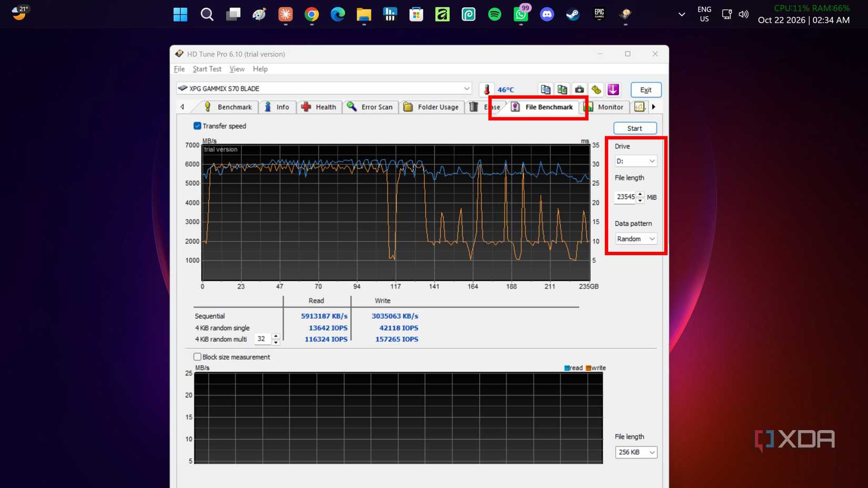868x488 pixels.
Task: Copy screenshot to clipboard icon
Action: (x=562, y=89)
